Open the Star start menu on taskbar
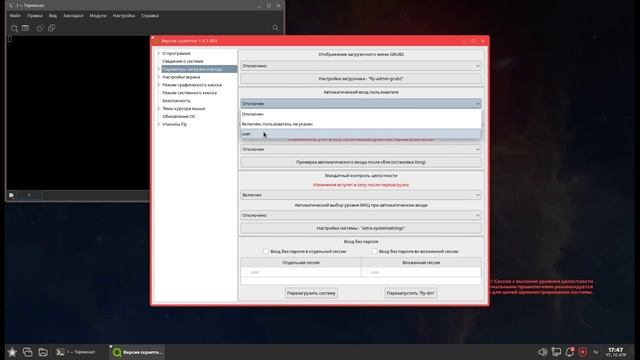 (12, 352)
